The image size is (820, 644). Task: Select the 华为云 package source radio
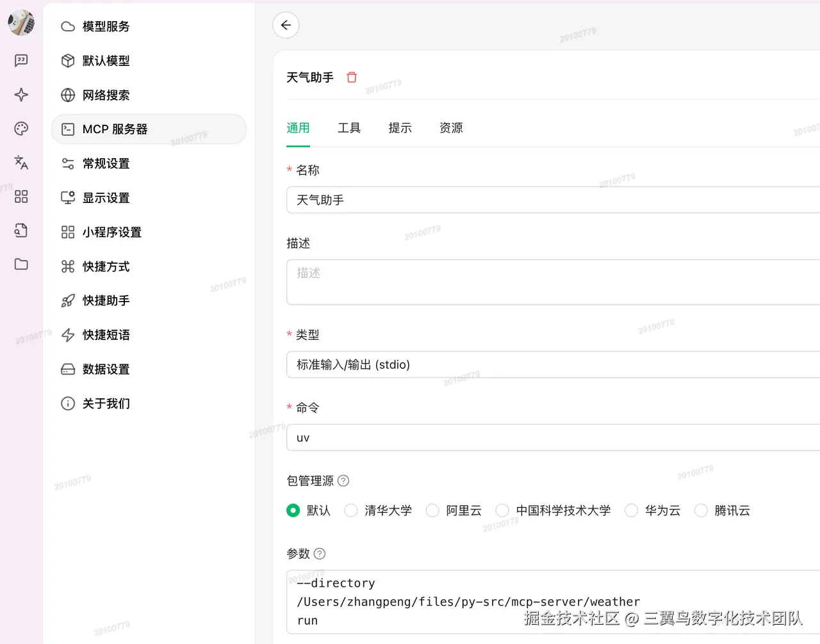click(632, 510)
